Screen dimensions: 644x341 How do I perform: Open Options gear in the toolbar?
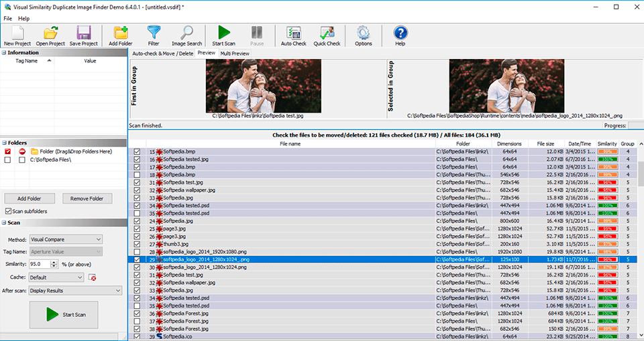[x=363, y=33]
